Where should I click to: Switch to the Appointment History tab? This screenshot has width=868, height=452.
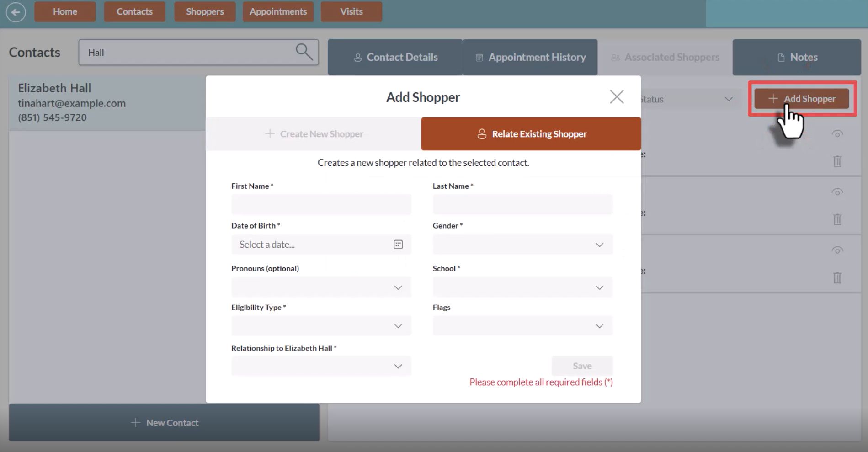click(x=530, y=57)
